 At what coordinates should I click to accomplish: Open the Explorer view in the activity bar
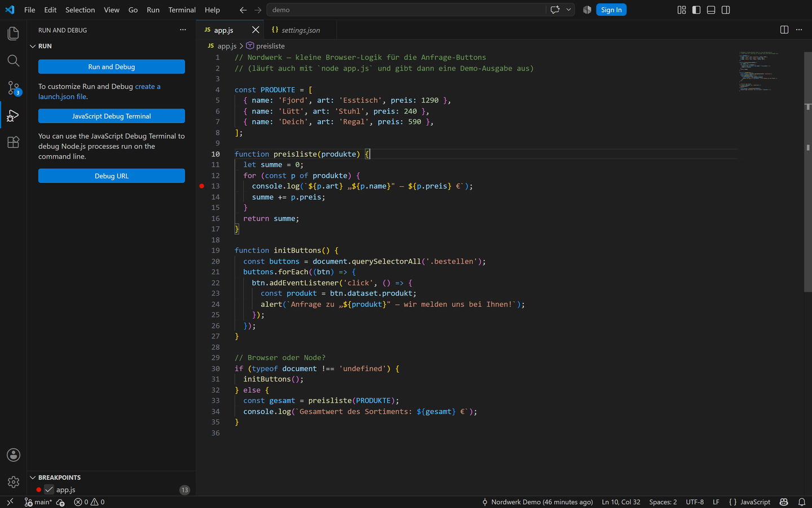coord(13,33)
